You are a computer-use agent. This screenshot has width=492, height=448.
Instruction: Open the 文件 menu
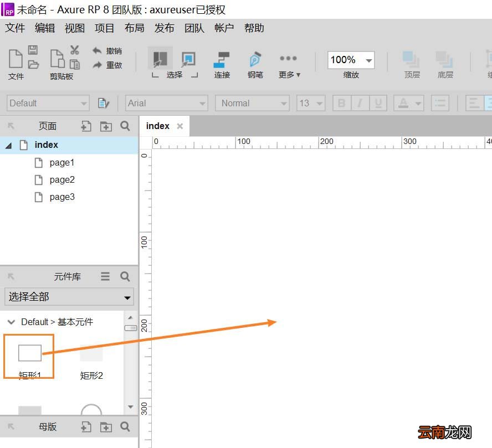coord(15,28)
